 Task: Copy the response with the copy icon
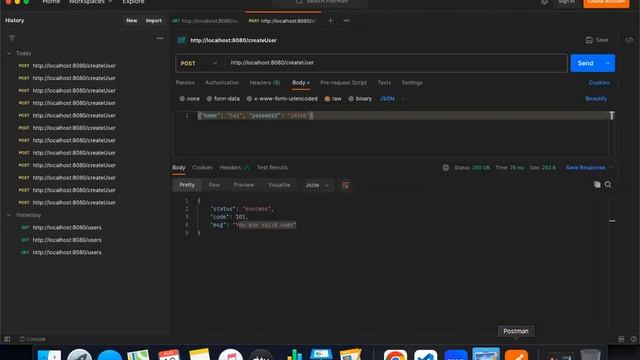point(597,184)
